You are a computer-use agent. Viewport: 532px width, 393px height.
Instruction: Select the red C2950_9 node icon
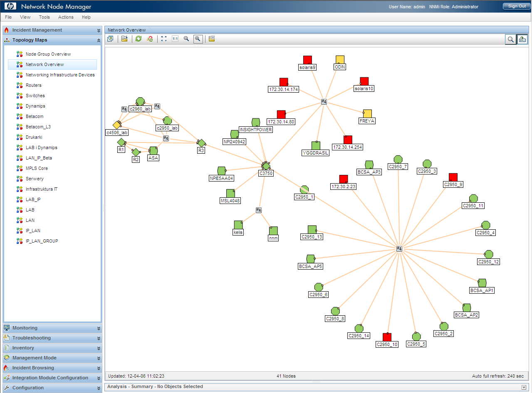(x=453, y=177)
